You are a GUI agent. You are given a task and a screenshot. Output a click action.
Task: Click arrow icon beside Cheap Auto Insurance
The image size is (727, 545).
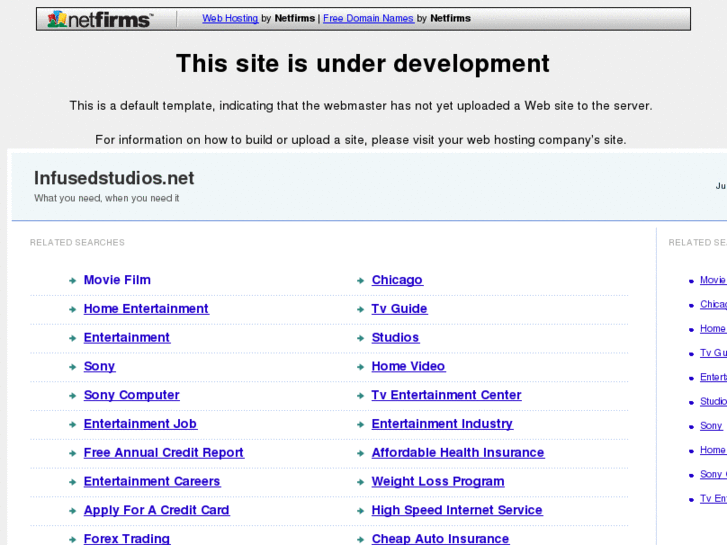360,539
